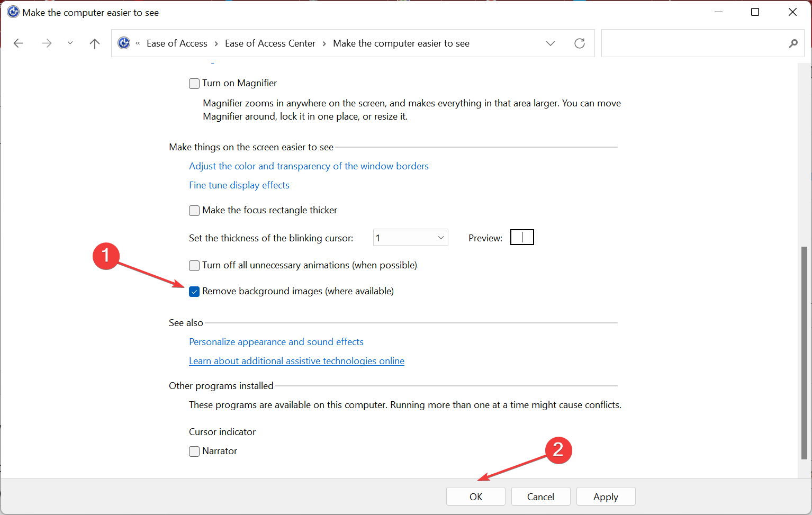This screenshot has height=515, width=812.
Task: Tick the Narrator checkbox
Action: (194, 451)
